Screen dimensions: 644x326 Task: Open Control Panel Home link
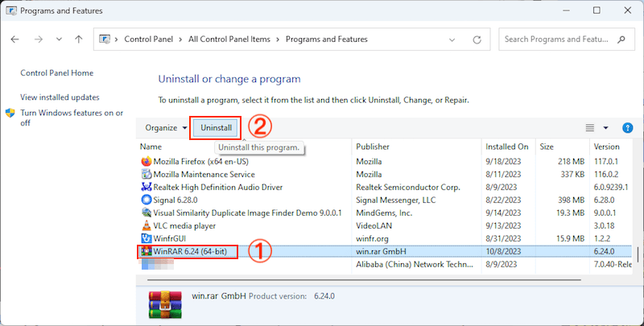56,73
